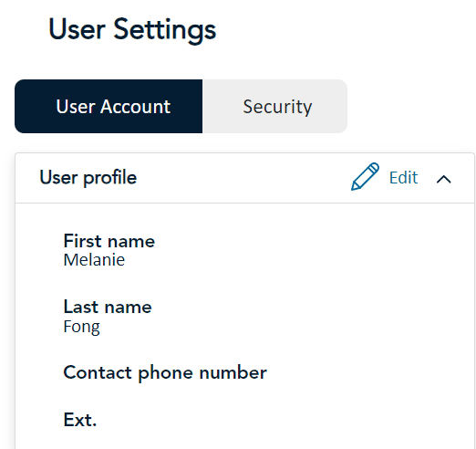This screenshot has width=476, height=449.
Task: Click the word profile in section header
Action: [x=110, y=178]
